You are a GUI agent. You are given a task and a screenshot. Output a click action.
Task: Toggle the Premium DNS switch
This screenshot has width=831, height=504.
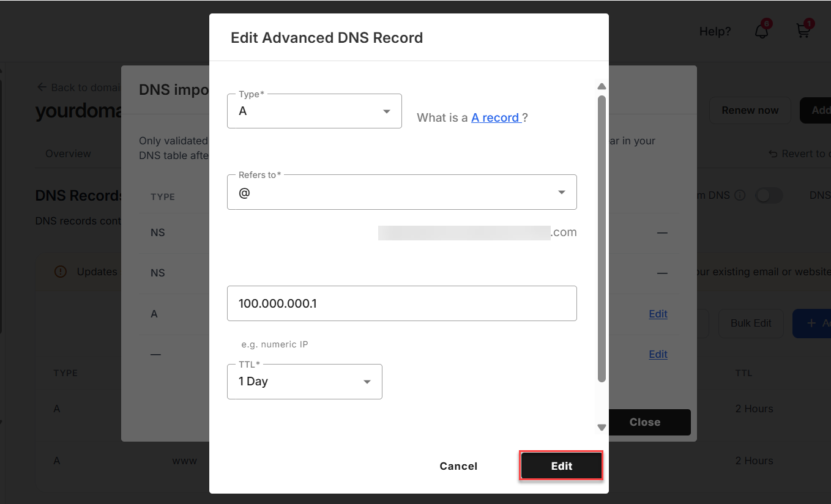769,195
